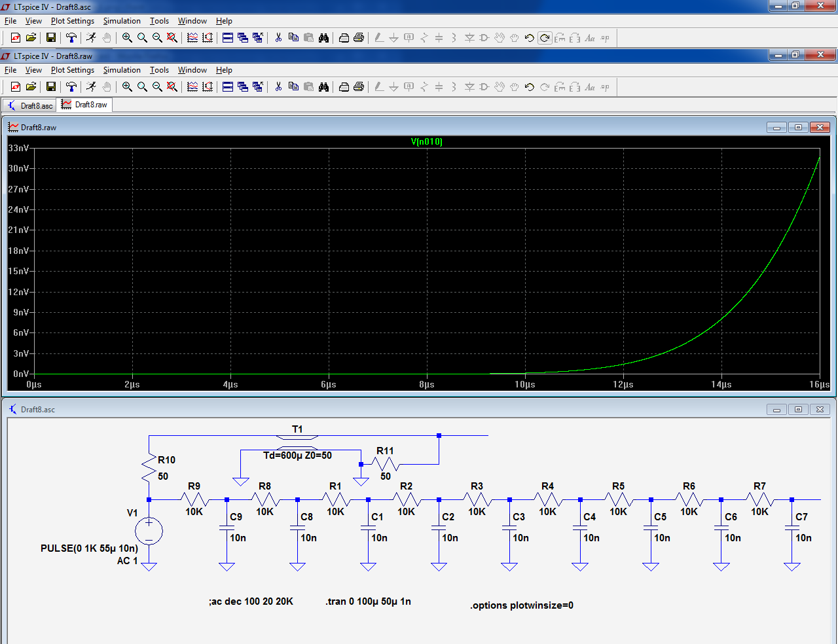
Task: Run the simulation from the lower toolbar
Action: click(91, 87)
